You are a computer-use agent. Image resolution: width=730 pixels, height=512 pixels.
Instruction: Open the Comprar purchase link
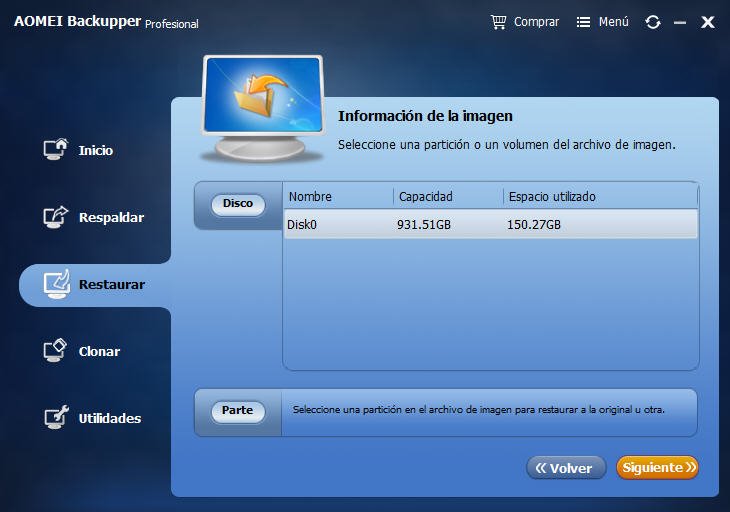point(536,22)
